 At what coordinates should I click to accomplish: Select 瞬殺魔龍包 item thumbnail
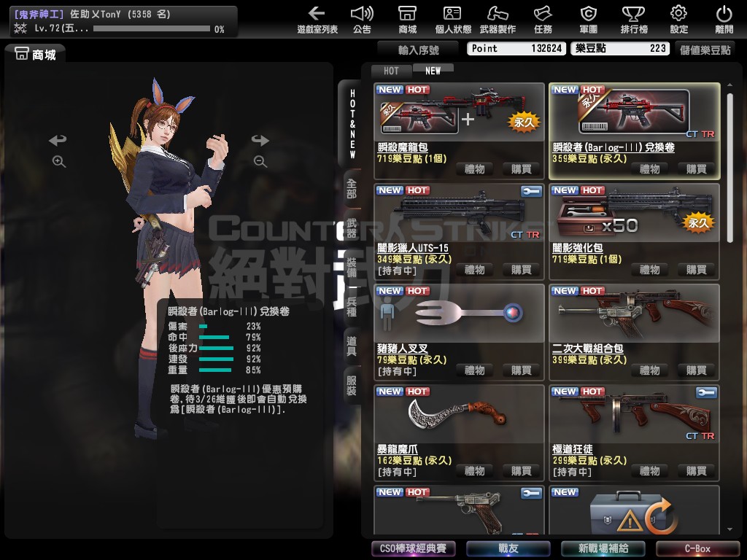coord(460,112)
